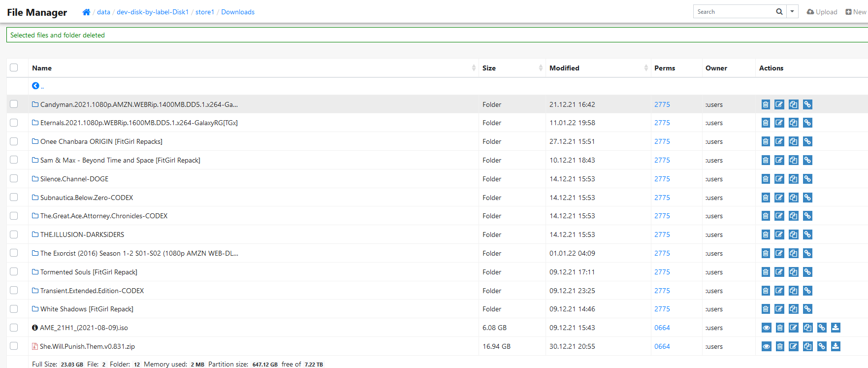Sort the list by Name column

(x=42, y=68)
